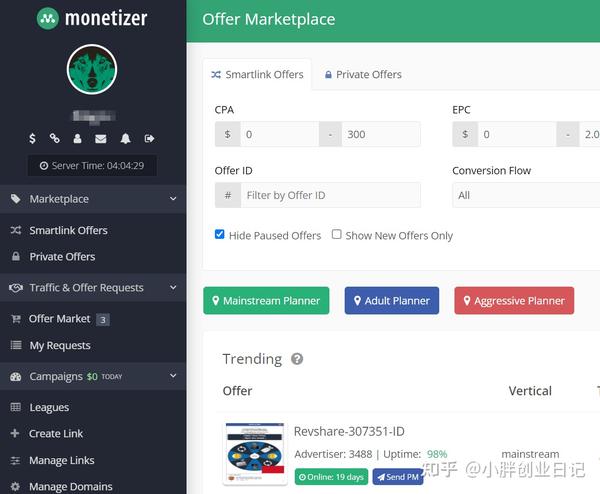Open the Revshare-307351-ID offer thumbnail
600x494 pixels.
[255, 454]
